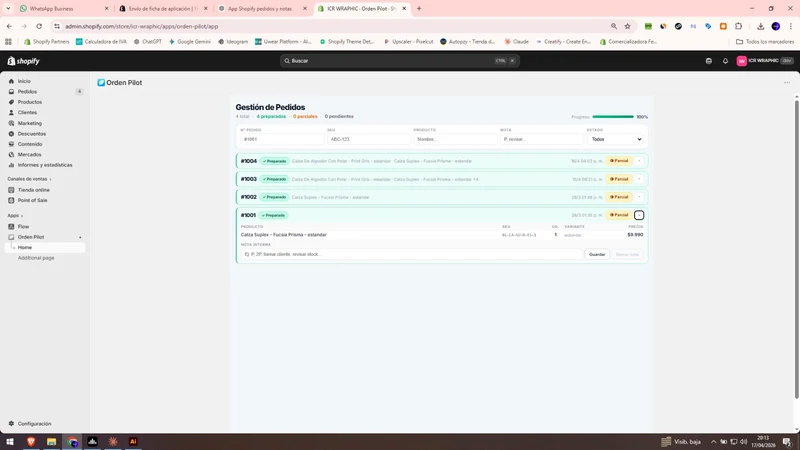
Task: Click the '0 parciales' counter
Action: 305,116
